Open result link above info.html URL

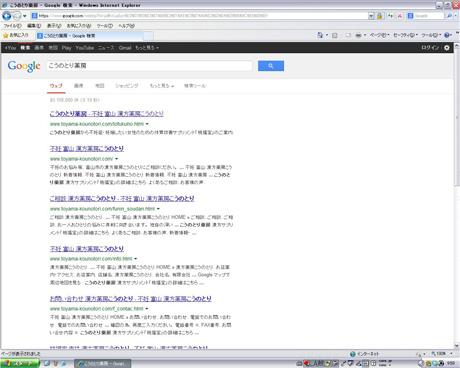point(87,249)
